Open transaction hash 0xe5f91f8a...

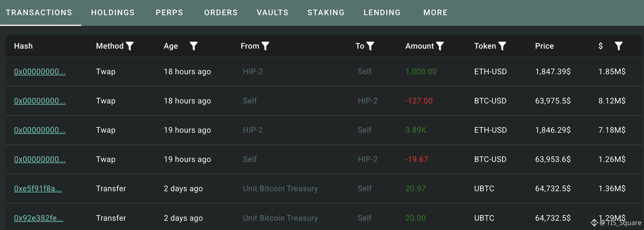coord(38,188)
